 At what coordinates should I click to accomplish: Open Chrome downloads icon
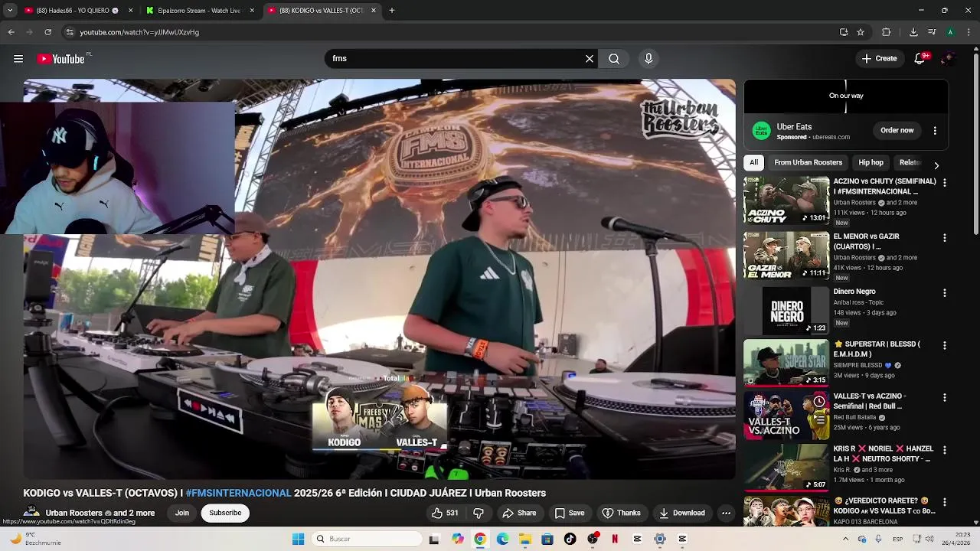click(913, 32)
